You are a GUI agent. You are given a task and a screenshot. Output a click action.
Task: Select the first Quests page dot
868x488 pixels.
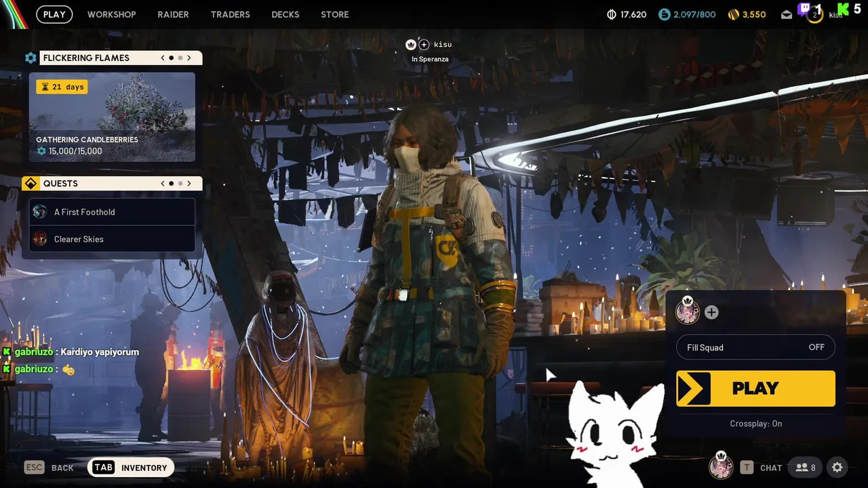point(171,184)
